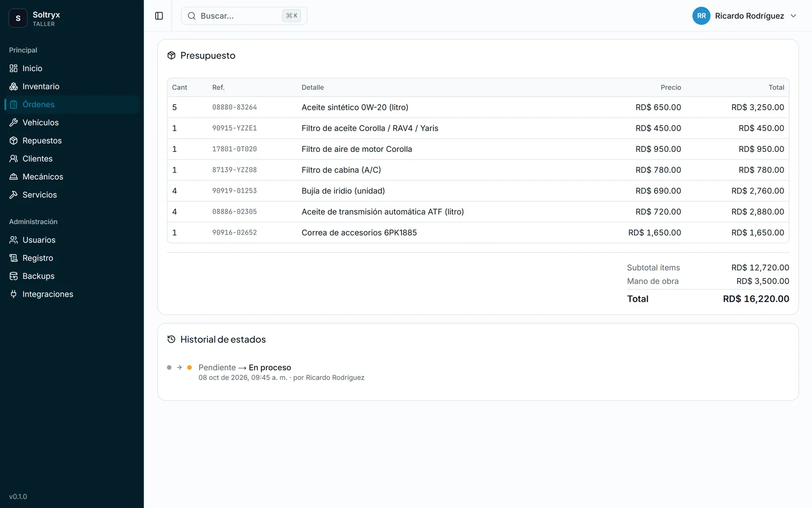Click Filtro de cabina (A/C) row detail
The width and height of the screenshot is (812, 508).
[341, 170]
